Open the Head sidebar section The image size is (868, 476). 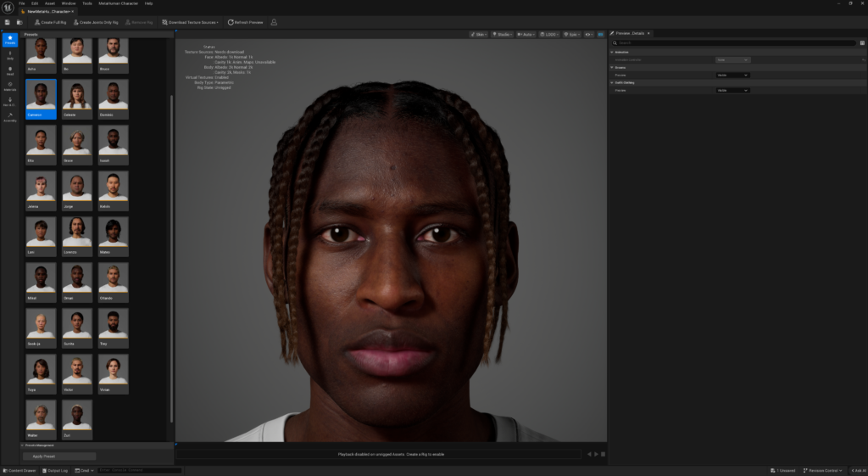click(10, 71)
